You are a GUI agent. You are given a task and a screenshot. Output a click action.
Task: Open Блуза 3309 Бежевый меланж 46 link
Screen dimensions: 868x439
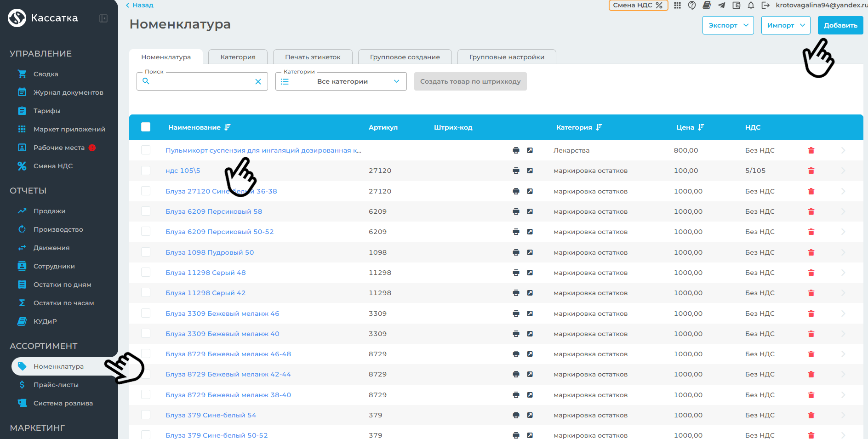point(222,314)
